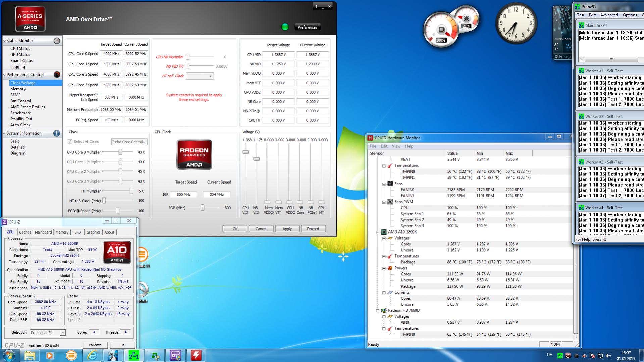Image resolution: width=644 pixels, height=362 pixels.
Task: Open Prime95 from the taskbar
Action: (x=134, y=355)
